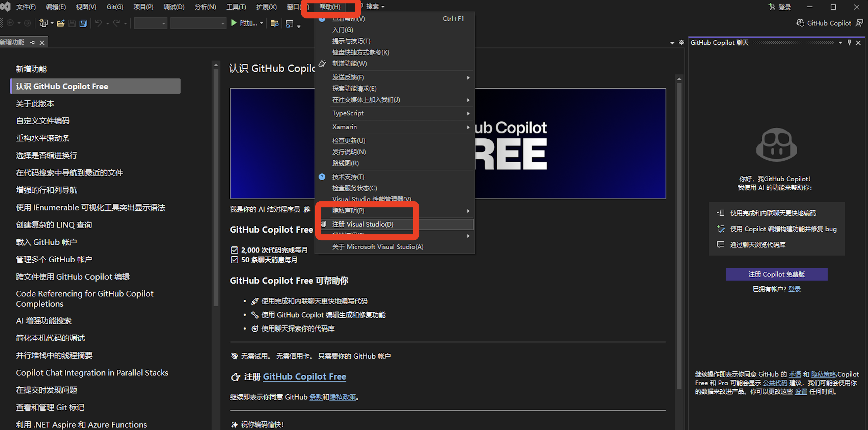Image resolution: width=868 pixels, height=430 pixels.
Task: Open the Git(G) menu
Action: [x=114, y=6]
